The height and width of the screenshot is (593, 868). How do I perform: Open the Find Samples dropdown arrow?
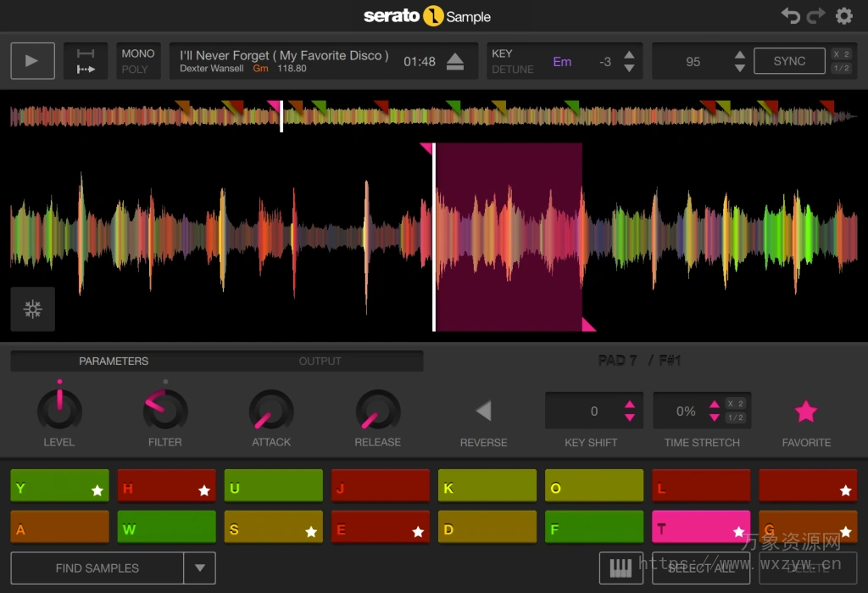[x=201, y=568]
